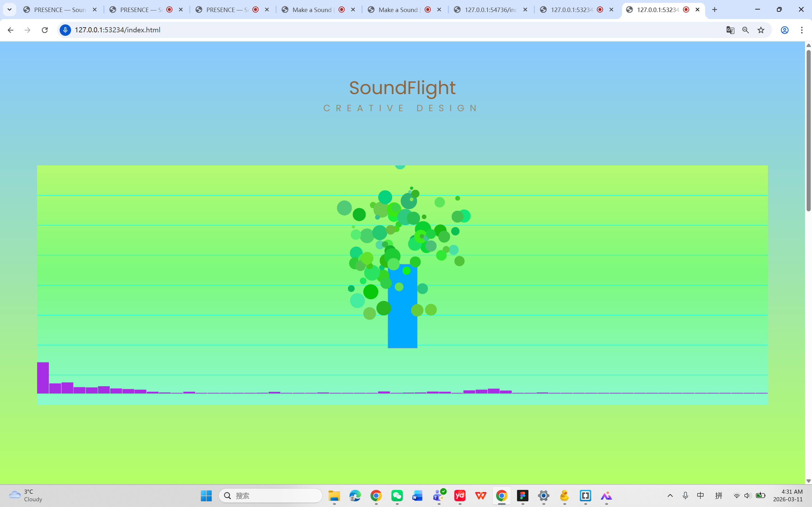The height and width of the screenshot is (507, 812).
Task: Launch Microsoft Word from the taskbar
Action: (x=418, y=496)
